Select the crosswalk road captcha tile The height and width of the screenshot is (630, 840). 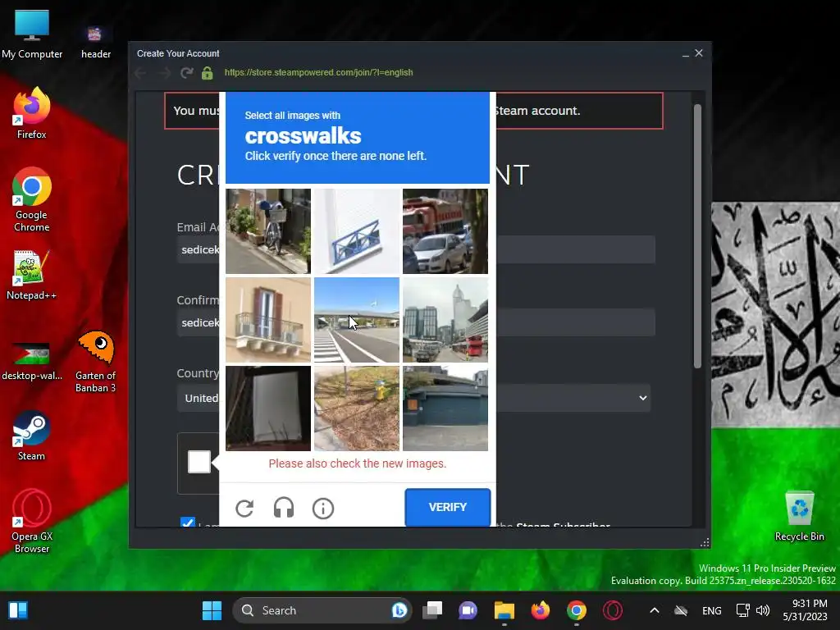pyautogui.click(x=357, y=320)
